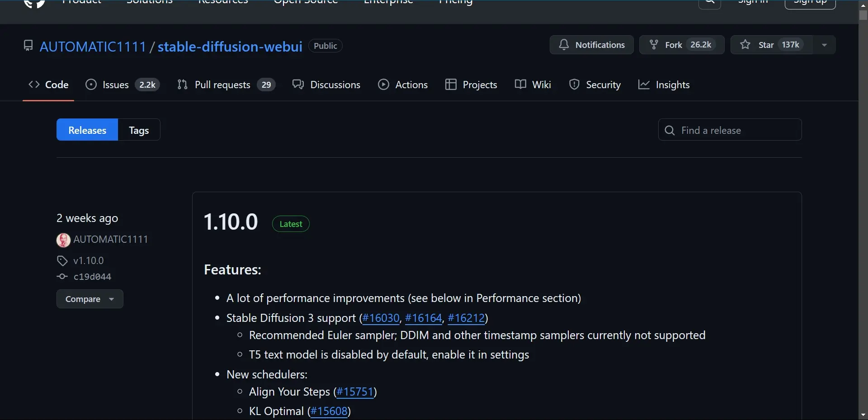Click the Features: heading
The width and height of the screenshot is (868, 420).
coord(232,270)
